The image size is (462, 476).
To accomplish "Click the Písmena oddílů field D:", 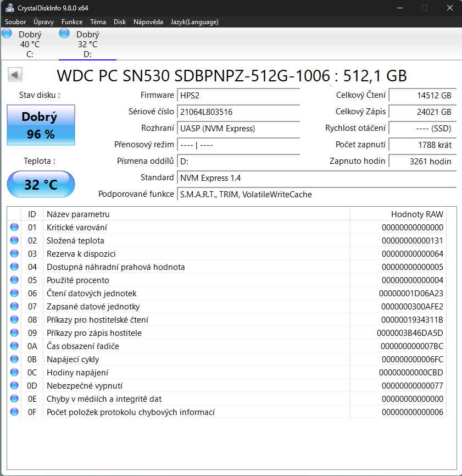I will 238,161.
